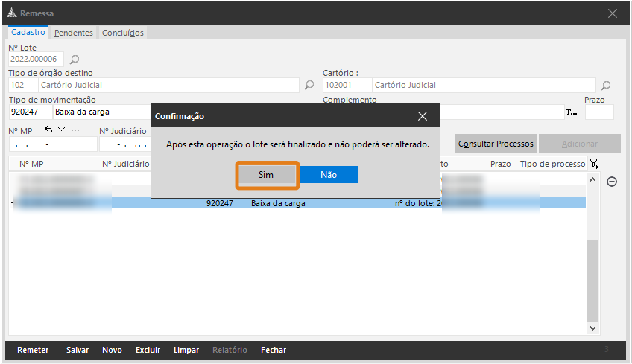This screenshot has height=364, width=632.
Task: Click the scroll down arrow of the list
Action: (592, 328)
